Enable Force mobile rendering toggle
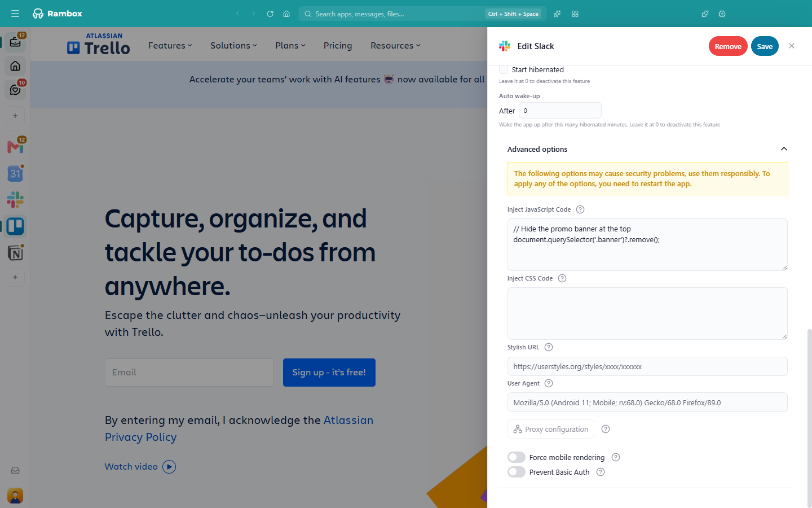 click(517, 457)
